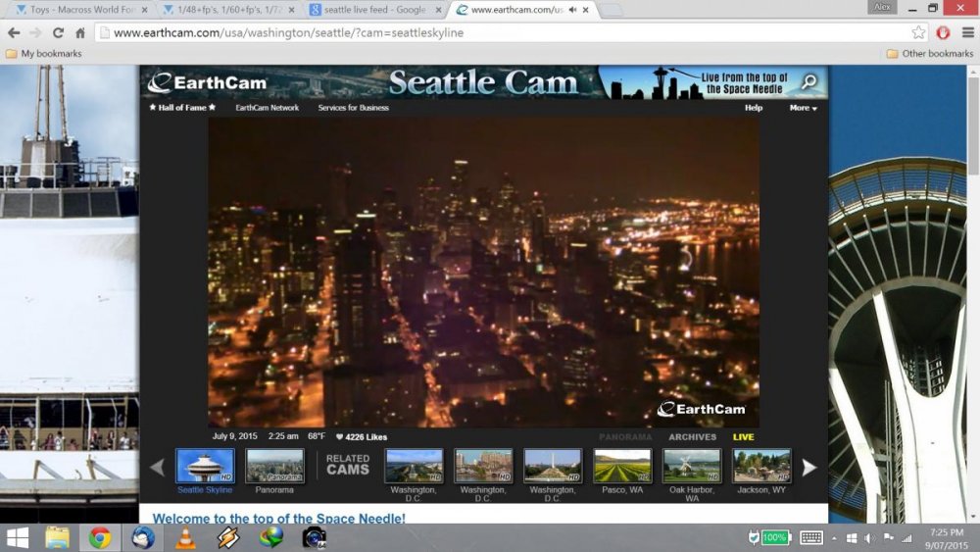Screen dimensions: 980x552
Task: Click the browser address bar URL
Action: tap(287, 32)
